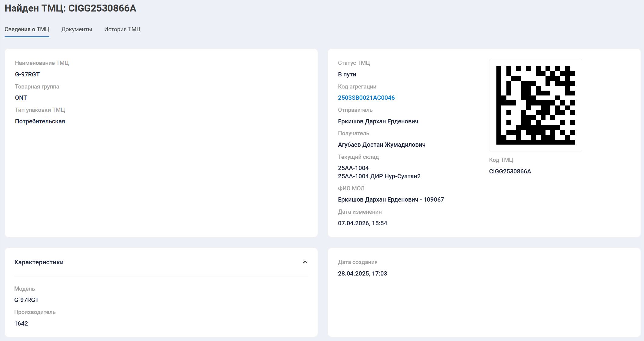Click the sender name Еркишов Дархан Ерденович
The width and height of the screenshot is (644, 341).
pos(378,121)
